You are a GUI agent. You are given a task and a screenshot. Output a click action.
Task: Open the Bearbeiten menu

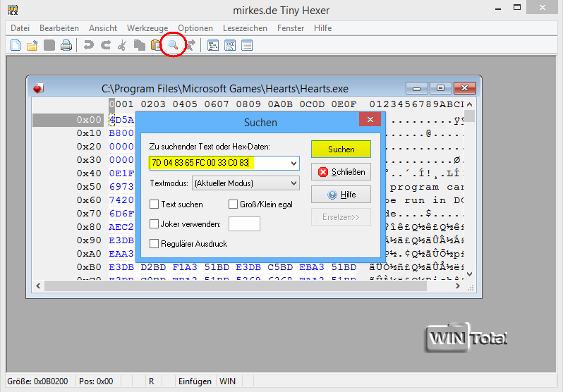(x=59, y=28)
